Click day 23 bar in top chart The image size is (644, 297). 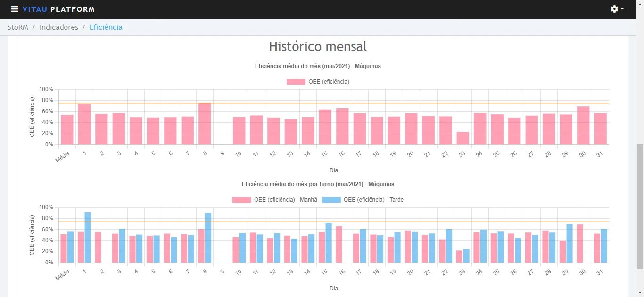pos(463,138)
